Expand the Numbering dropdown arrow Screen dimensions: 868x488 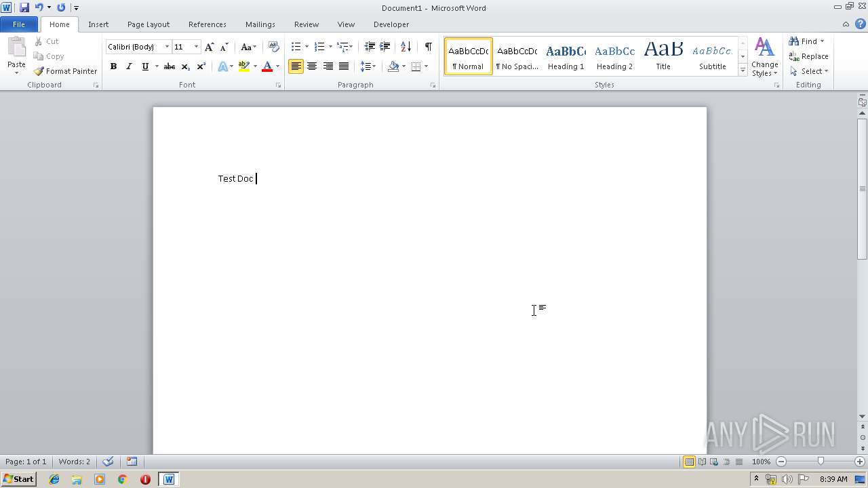[x=330, y=47]
